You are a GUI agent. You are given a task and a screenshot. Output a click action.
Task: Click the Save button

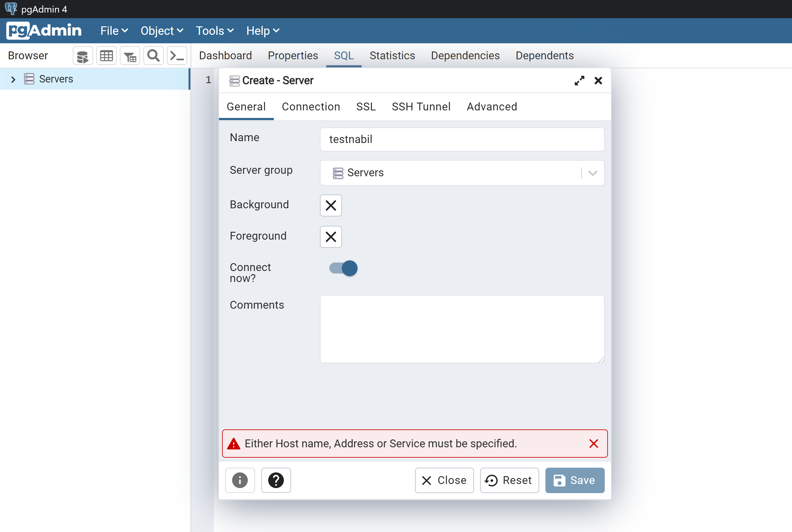pyautogui.click(x=575, y=480)
